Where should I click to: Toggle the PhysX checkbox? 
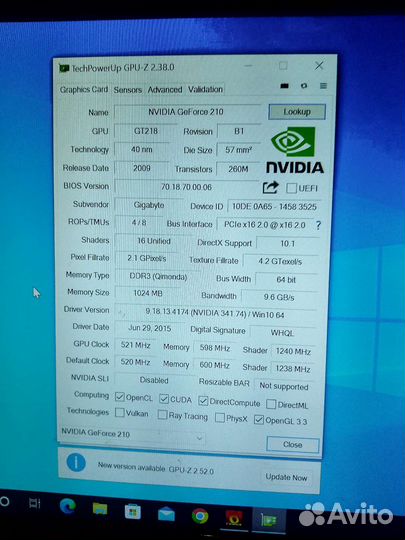(220, 418)
